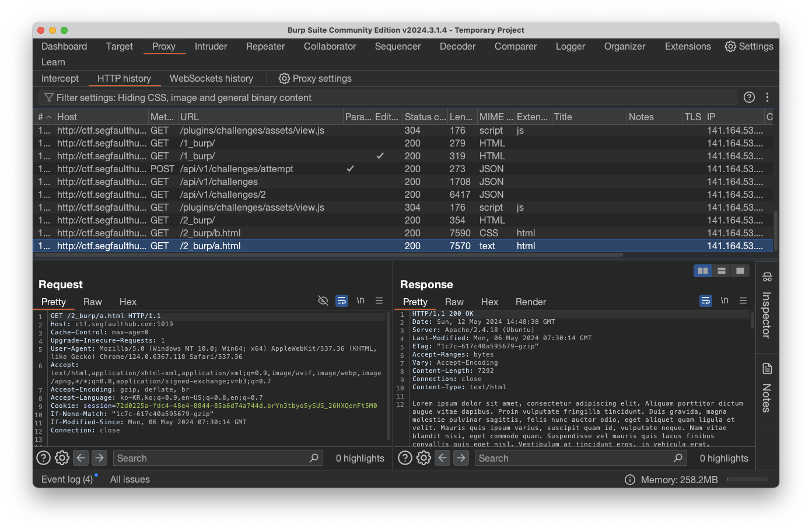This screenshot has width=812, height=531.
Task: Open Response search help icon
Action: tap(405, 458)
